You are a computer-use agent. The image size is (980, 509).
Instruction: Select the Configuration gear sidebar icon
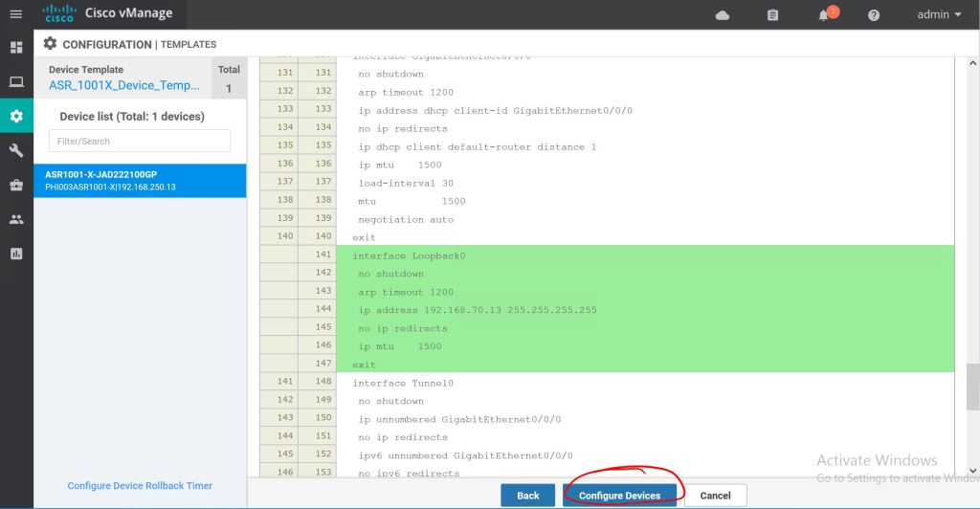coord(16,117)
